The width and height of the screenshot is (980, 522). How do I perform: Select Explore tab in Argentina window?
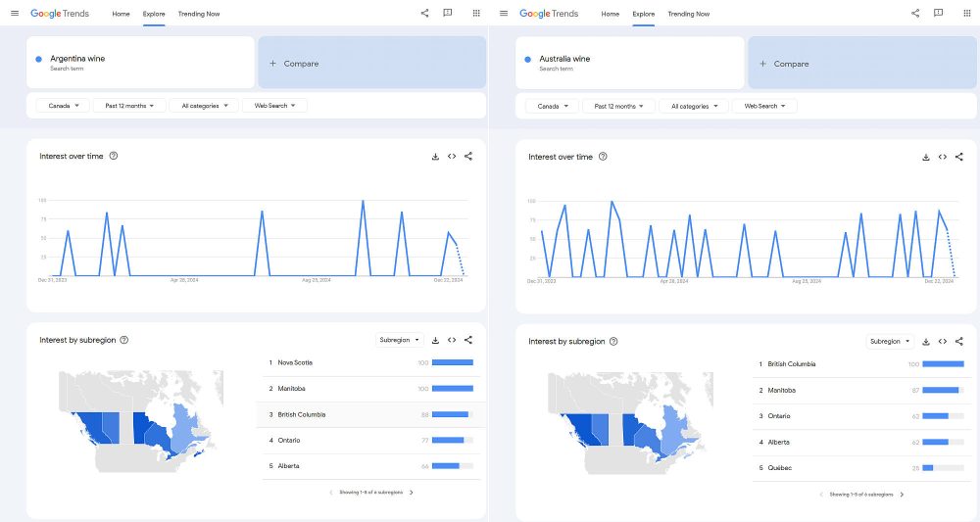154,14
